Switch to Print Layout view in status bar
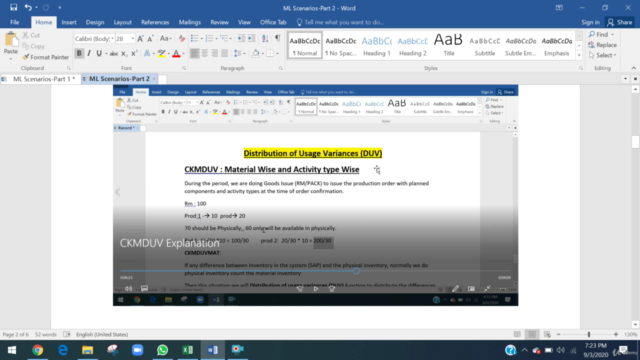This screenshot has height=360, width=640. point(532,334)
